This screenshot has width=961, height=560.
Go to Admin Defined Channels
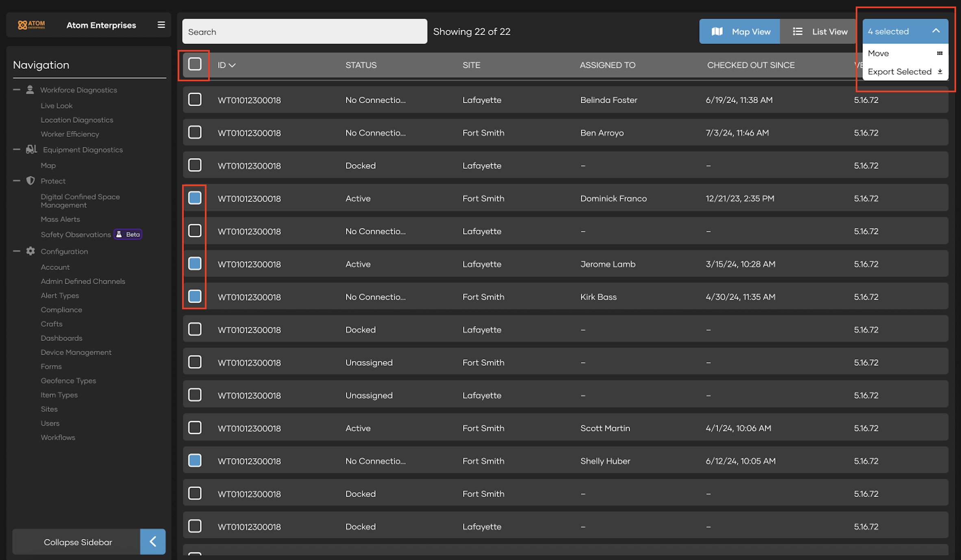point(83,281)
